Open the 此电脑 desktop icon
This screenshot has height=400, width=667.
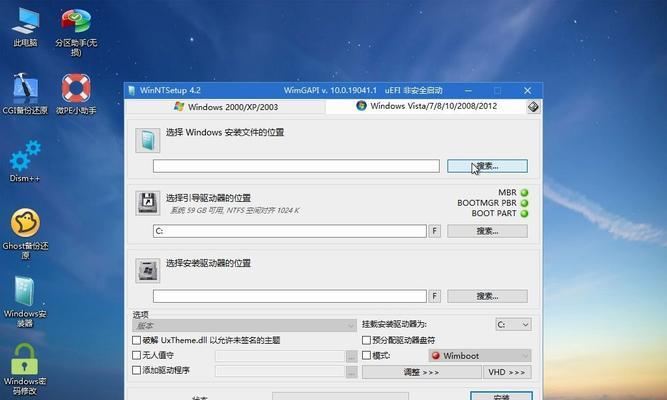[x=25, y=26]
